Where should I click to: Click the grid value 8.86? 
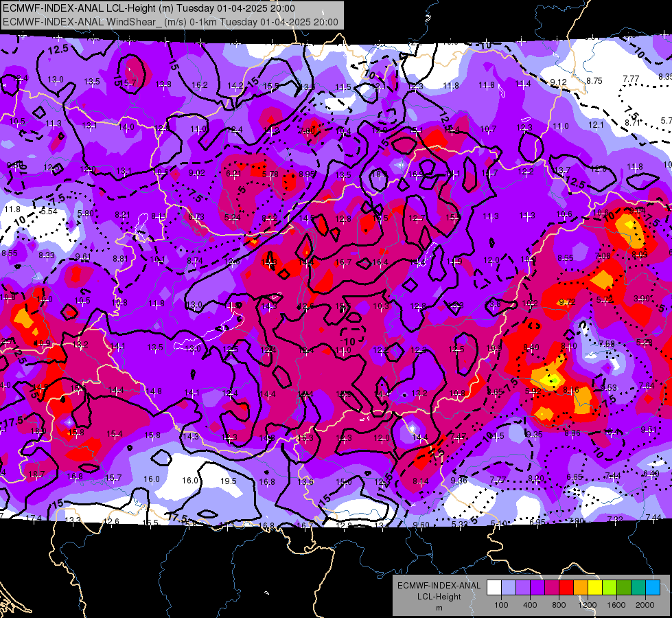pyautogui.click(x=572, y=433)
